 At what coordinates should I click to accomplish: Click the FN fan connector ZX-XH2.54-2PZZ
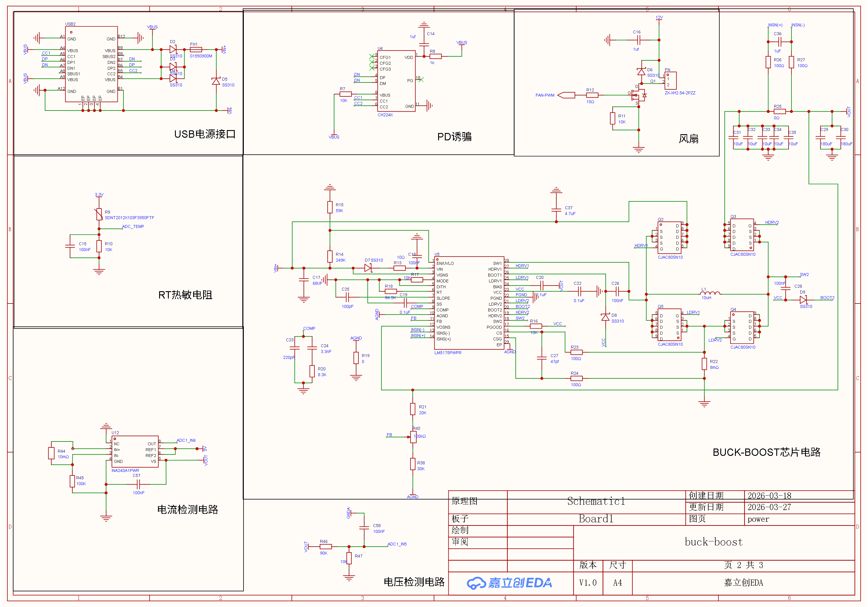(x=670, y=81)
